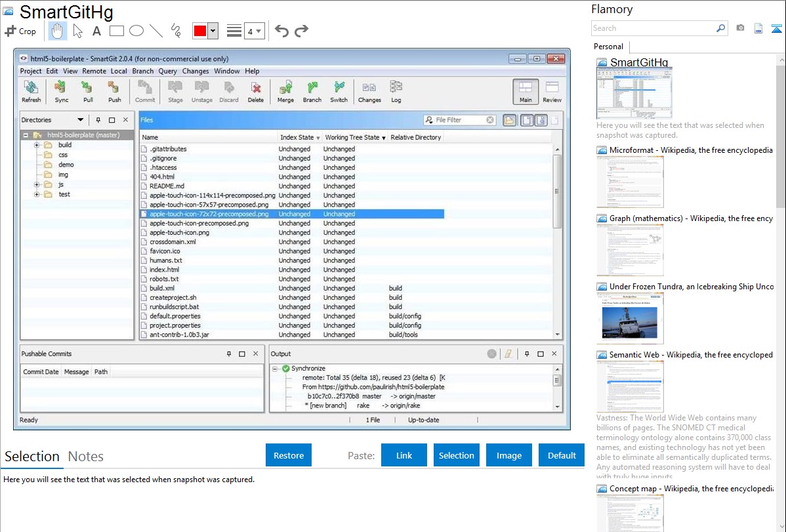Image resolution: width=786 pixels, height=532 pixels.
Task: Switch to the Notes tab
Action: (86, 457)
